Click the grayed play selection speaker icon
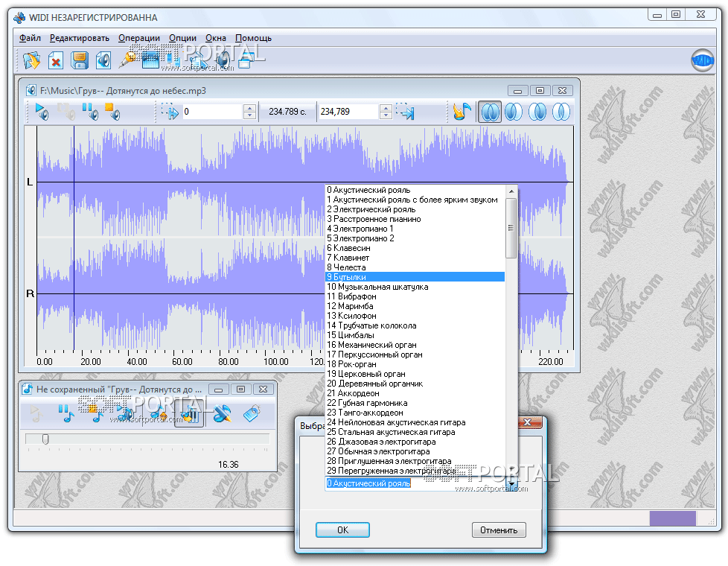The height and width of the screenshot is (566, 728). pyautogui.click(x=66, y=112)
